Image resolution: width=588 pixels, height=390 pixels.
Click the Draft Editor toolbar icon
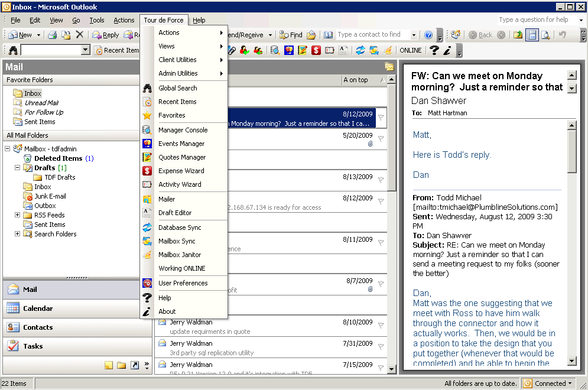click(343, 50)
